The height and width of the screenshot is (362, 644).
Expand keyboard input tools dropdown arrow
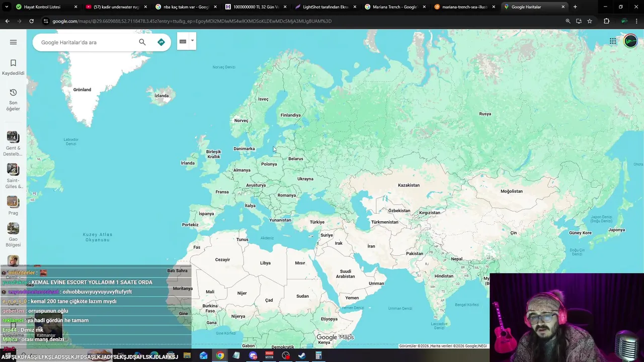pos(192,41)
